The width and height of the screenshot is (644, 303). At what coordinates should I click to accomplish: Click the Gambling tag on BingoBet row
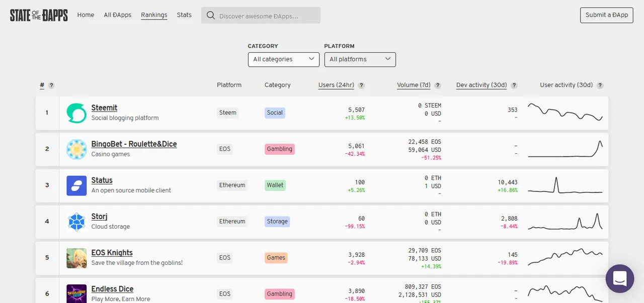[279, 149]
